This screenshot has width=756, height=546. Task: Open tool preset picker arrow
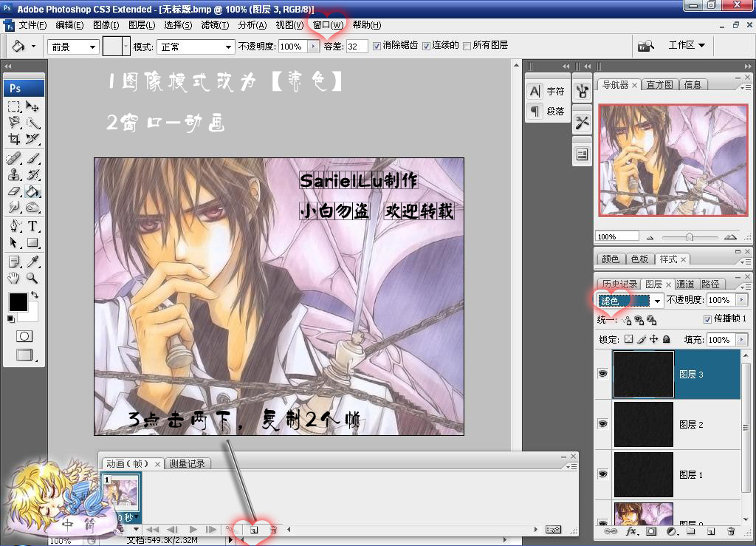coord(33,47)
